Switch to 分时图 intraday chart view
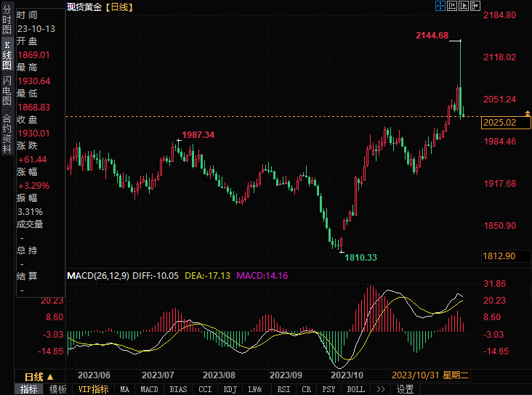Screen dimensions: 532x395 pyautogui.click(x=7, y=20)
